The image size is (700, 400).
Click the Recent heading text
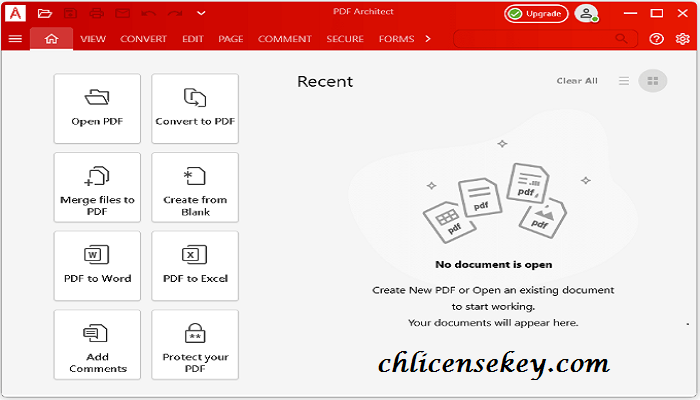325,82
